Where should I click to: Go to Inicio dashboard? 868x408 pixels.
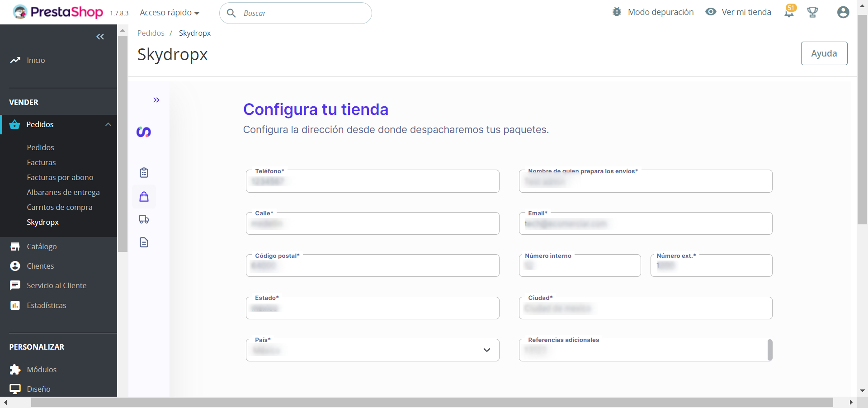pos(36,60)
